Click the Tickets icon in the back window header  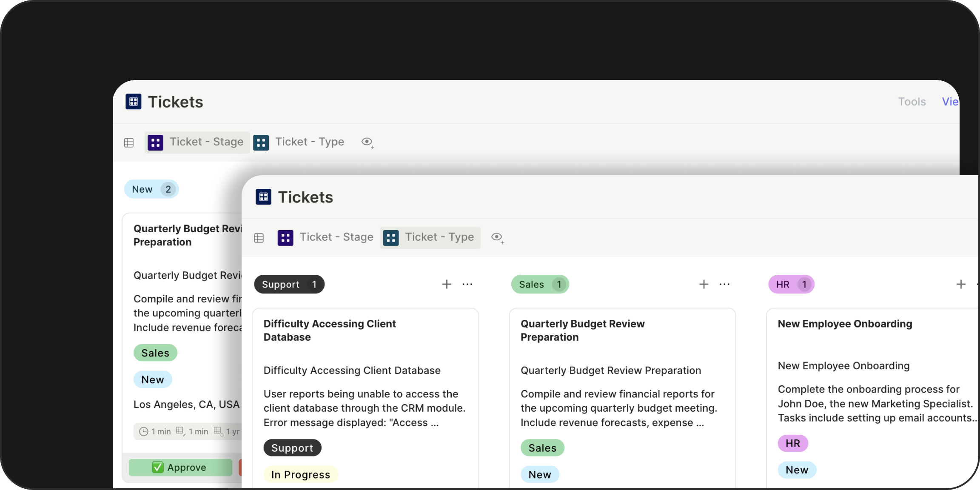(x=133, y=102)
